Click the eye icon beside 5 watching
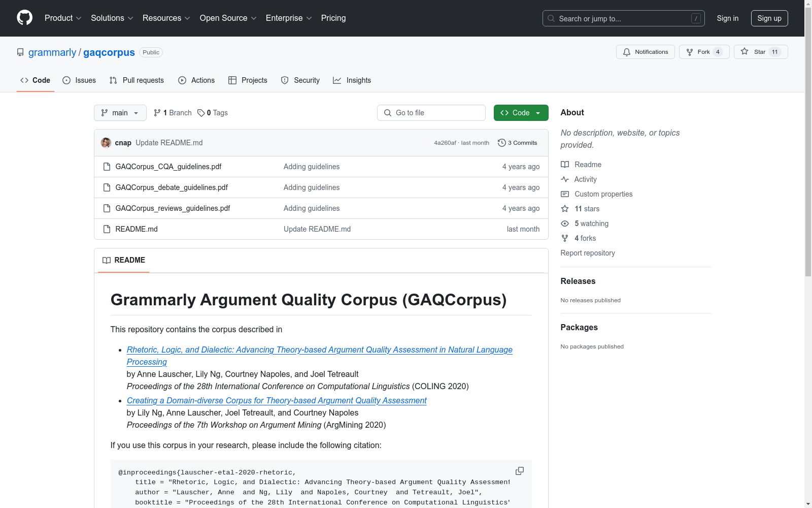 (x=565, y=224)
